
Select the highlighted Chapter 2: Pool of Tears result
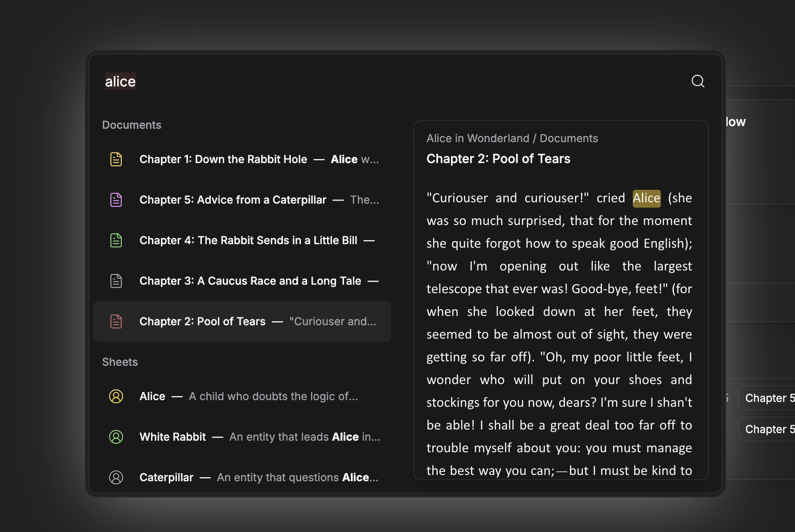(x=242, y=321)
